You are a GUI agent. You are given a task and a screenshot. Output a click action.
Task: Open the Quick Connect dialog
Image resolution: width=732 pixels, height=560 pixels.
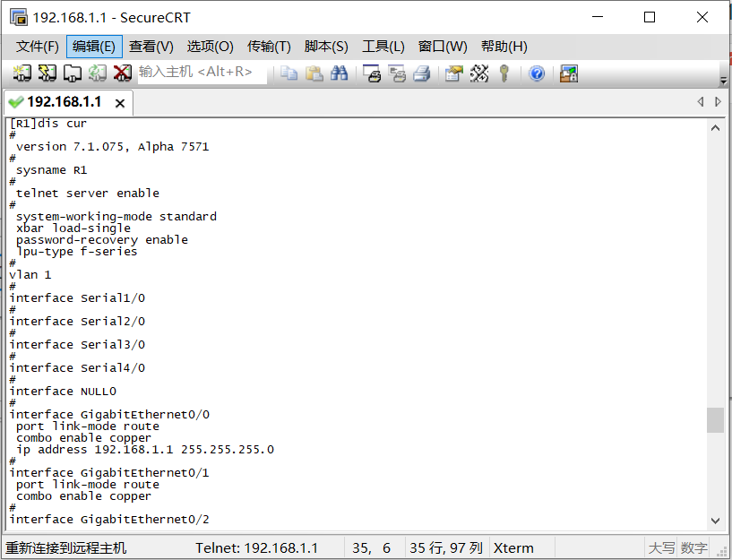click(47, 73)
